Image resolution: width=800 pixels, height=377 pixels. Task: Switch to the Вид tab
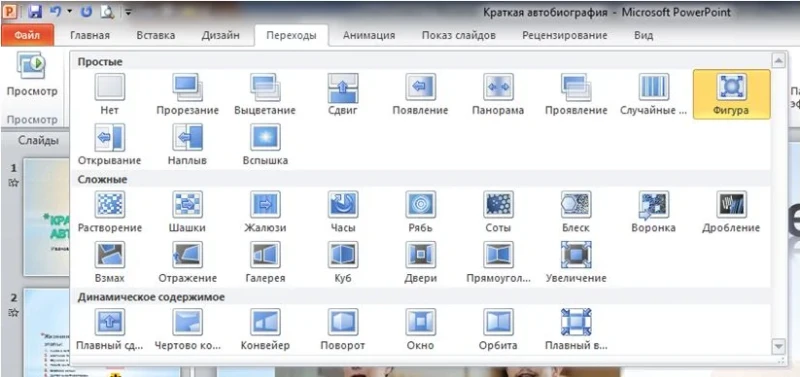click(x=643, y=35)
